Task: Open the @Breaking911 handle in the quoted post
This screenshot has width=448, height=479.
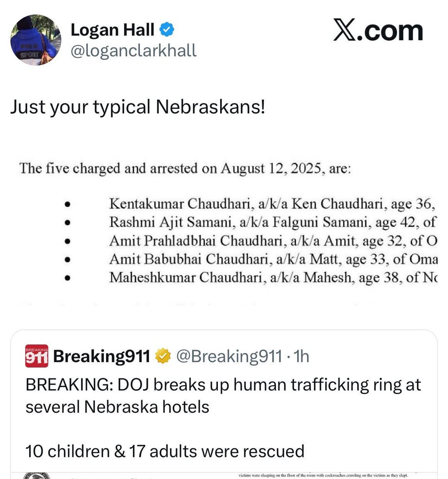Action: tap(229, 356)
